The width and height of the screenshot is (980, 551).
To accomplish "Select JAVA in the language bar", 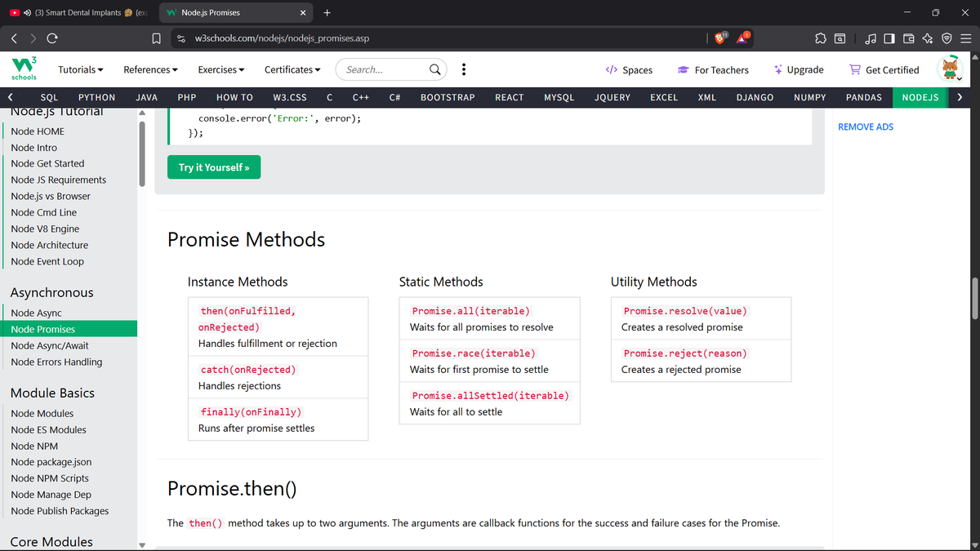I will coord(146,97).
